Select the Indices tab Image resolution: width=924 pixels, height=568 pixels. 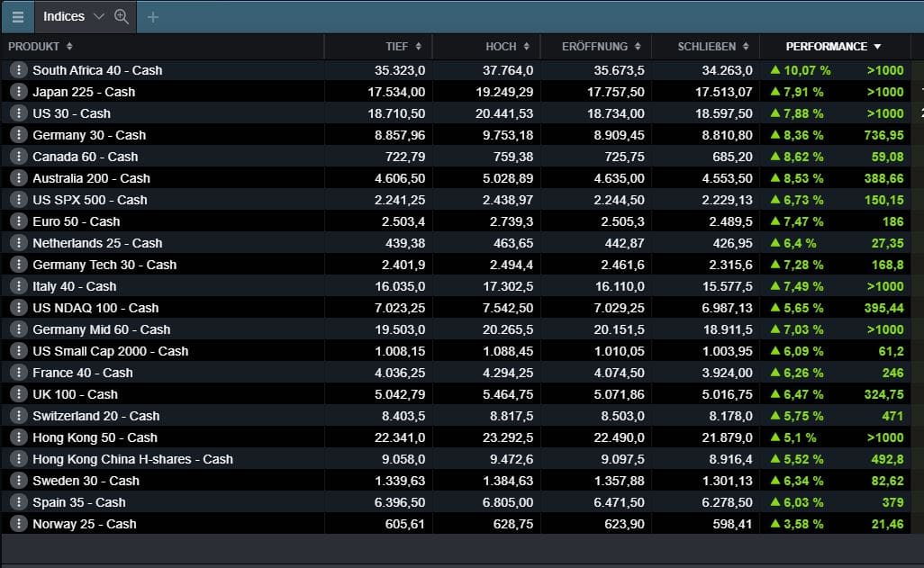(x=64, y=17)
